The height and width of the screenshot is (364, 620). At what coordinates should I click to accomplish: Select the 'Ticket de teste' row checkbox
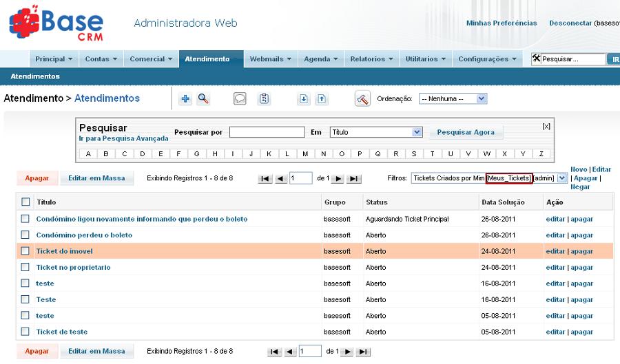(x=25, y=332)
